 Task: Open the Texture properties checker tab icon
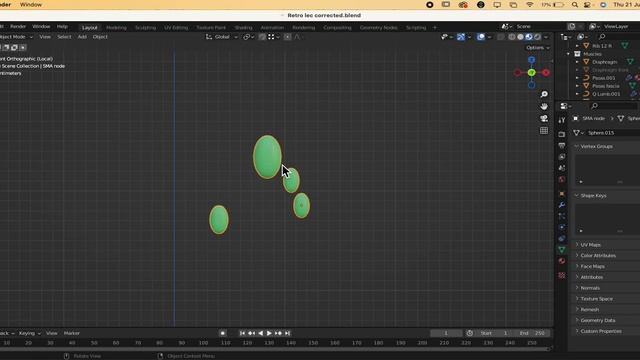point(562,276)
